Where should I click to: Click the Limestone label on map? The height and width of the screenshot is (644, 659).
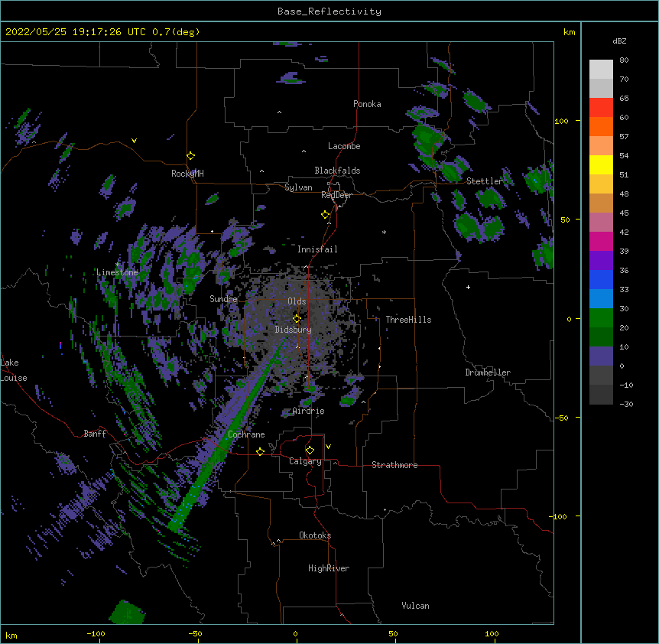[117, 272]
